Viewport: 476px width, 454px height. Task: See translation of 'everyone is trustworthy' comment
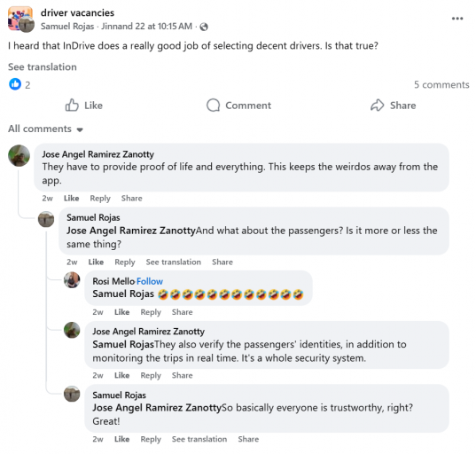(x=199, y=439)
